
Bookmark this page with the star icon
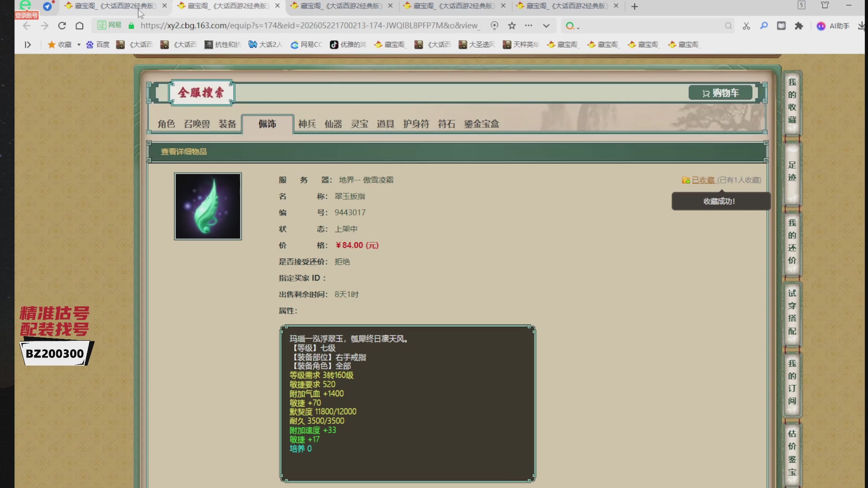[x=512, y=26]
